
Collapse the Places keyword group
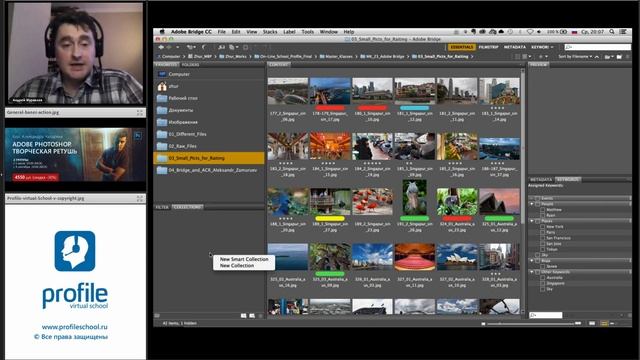[x=532, y=221]
